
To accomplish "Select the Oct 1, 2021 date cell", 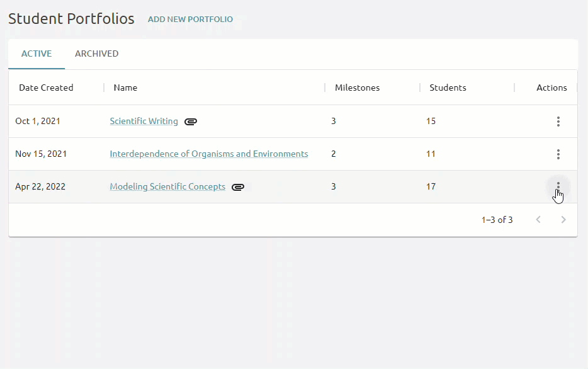I will [x=38, y=121].
